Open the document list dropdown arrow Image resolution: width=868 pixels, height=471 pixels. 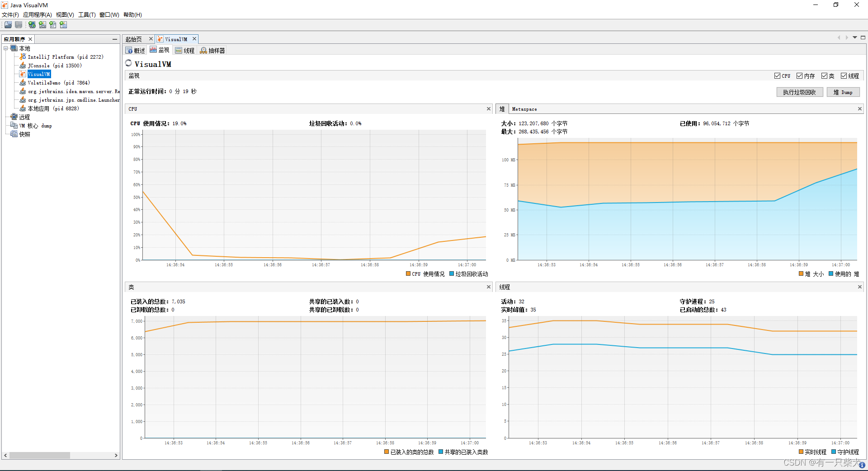pos(855,38)
